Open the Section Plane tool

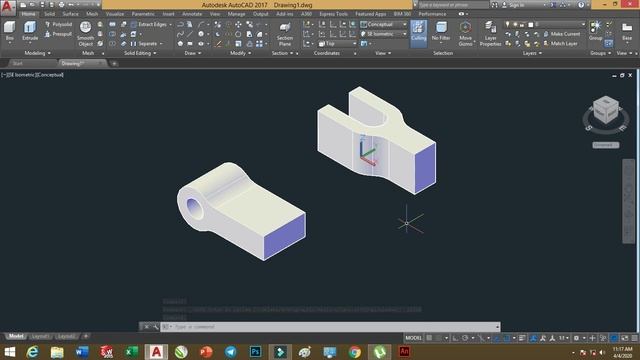[x=285, y=34]
